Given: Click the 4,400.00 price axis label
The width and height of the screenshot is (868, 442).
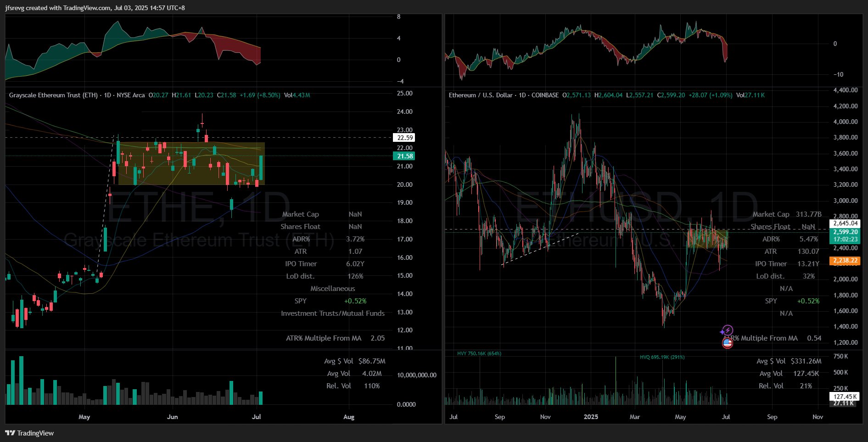Looking at the screenshot, I should point(845,90).
